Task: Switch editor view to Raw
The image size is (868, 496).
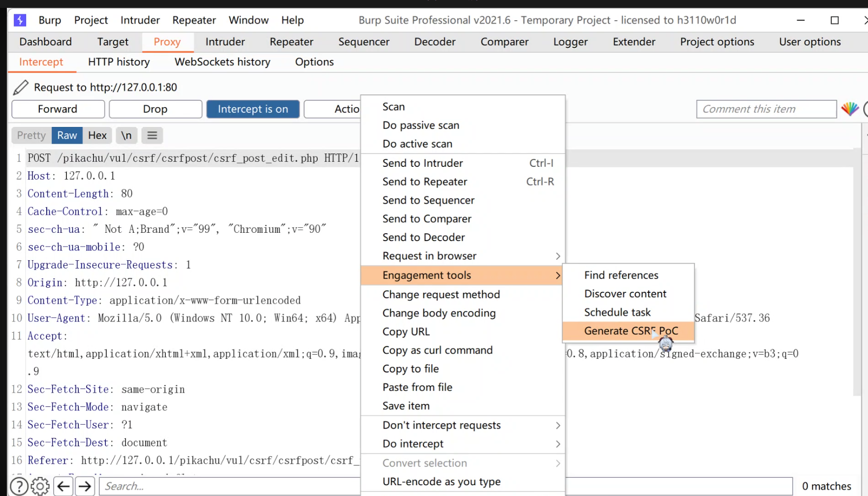Action: click(x=67, y=135)
